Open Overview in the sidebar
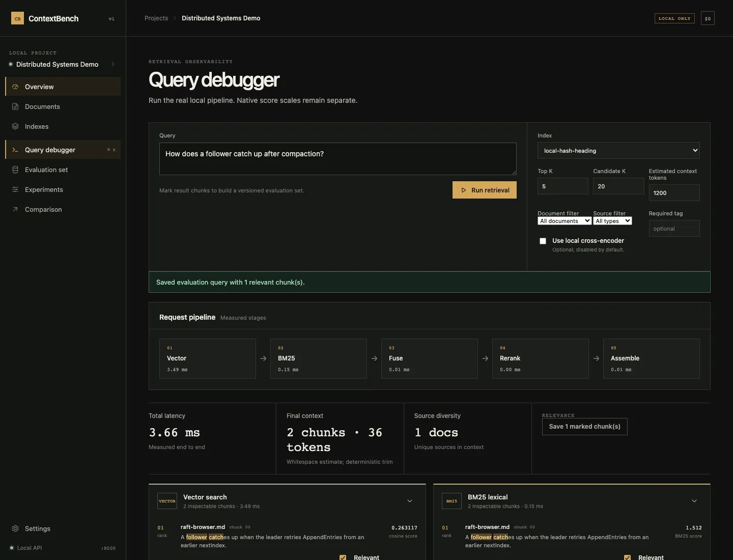The height and width of the screenshot is (560, 733). [63, 87]
